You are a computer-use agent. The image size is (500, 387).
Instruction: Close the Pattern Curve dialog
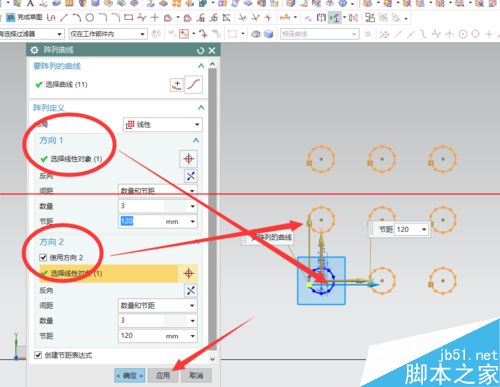[212, 50]
